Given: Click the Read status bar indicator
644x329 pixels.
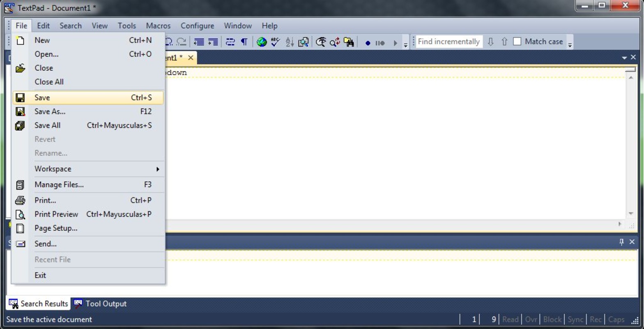Looking at the screenshot, I should coord(511,320).
